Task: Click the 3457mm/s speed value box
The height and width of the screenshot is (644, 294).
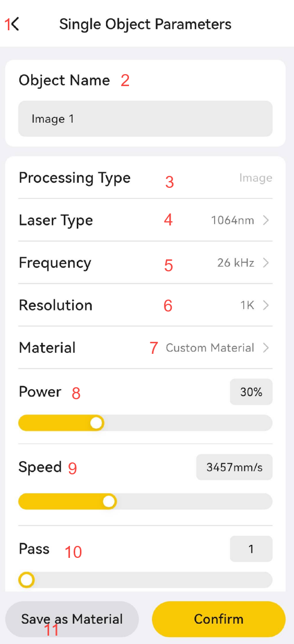Action: click(x=234, y=467)
